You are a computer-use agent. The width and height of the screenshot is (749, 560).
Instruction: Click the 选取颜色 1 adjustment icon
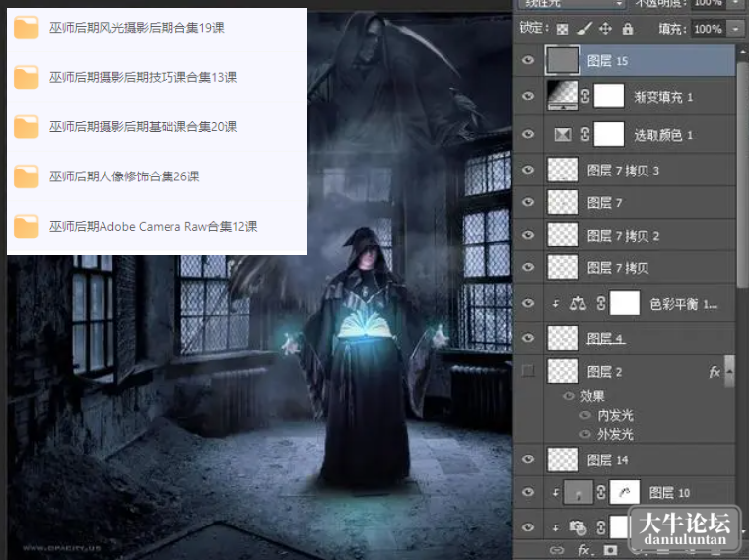pyautogui.click(x=563, y=135)
